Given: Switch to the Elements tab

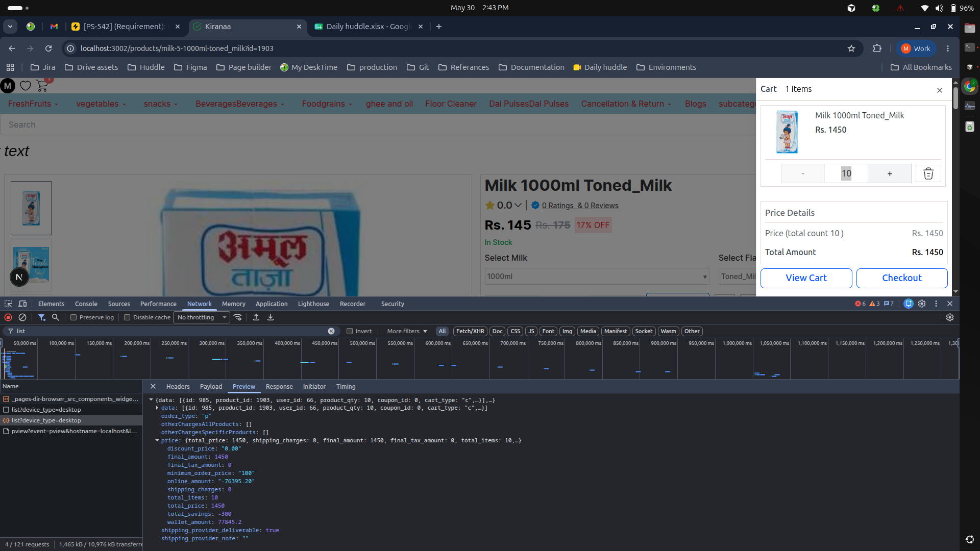Looking at the screenshot, I should point(51,304).
